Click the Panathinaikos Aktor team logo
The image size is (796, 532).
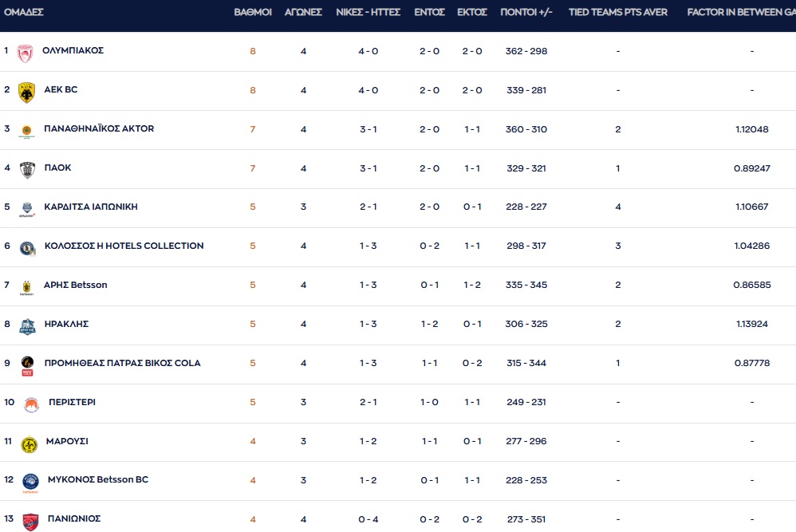pos(27,131)
